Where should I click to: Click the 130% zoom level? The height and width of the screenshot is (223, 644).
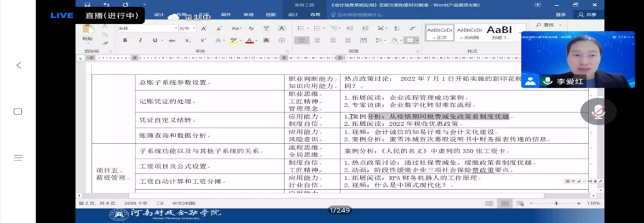(593, 203)
